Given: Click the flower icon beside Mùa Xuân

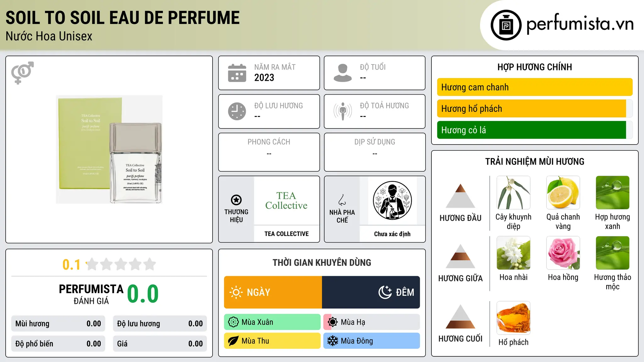Looking at the screenshot, I should [233, 322].
